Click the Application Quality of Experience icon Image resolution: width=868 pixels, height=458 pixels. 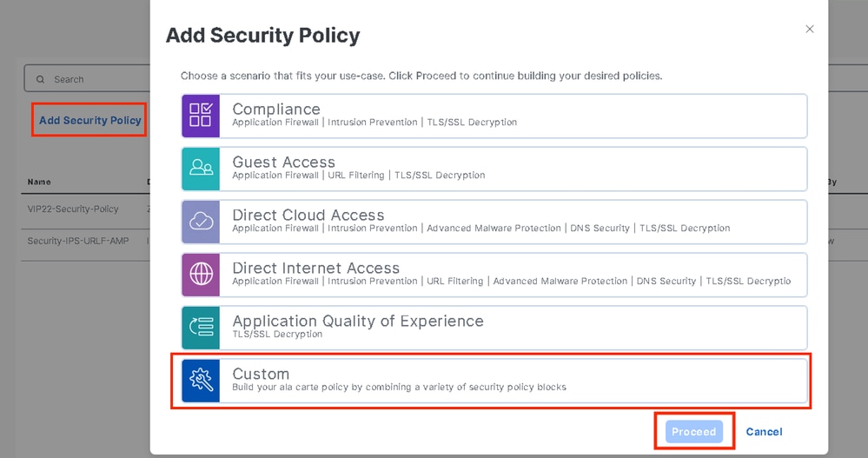coord(201,328)
